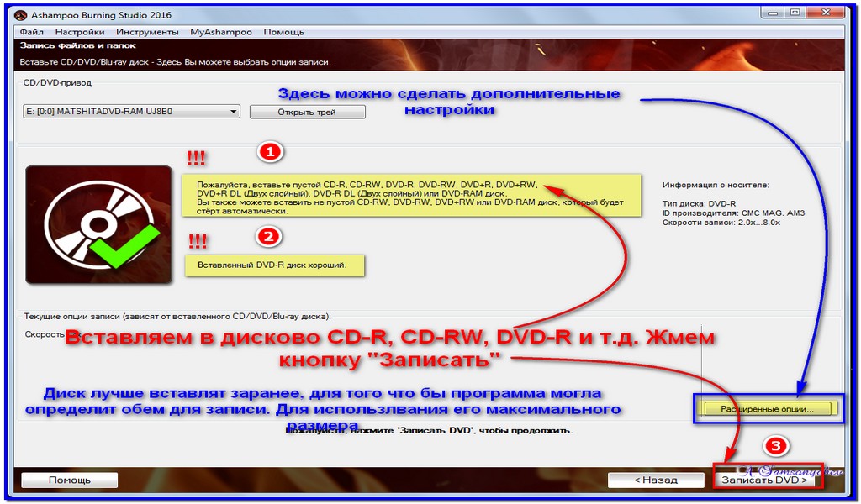The image size is (861, 504).
Task: Maximize the Ashampoo Burning Studio window
Action: pos(795,12)
